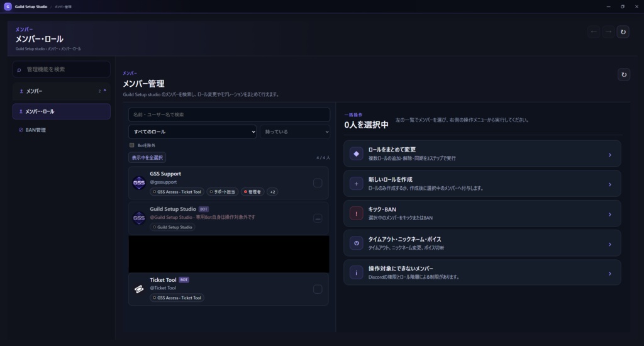Click the 0人を選択中 selection heading
Viewport: 644px width, 346px height.
pos(367,125)
